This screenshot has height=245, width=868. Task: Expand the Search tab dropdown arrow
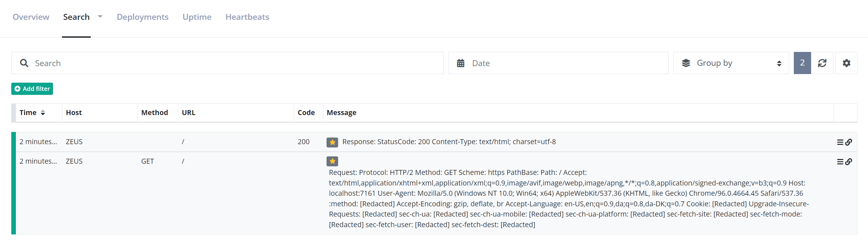(x=100, y=17)
